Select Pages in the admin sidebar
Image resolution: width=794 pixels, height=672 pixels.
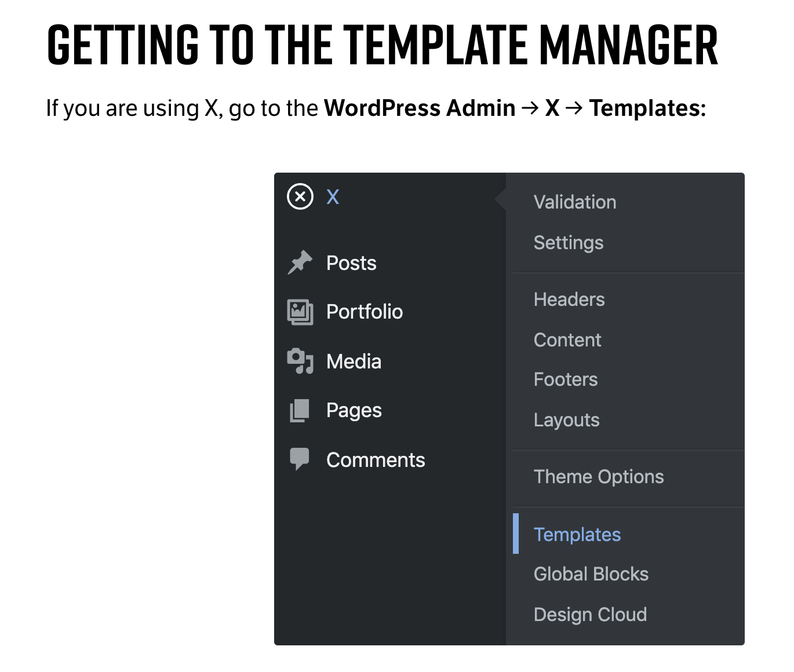pyautogui.click(x=354, y=410)
